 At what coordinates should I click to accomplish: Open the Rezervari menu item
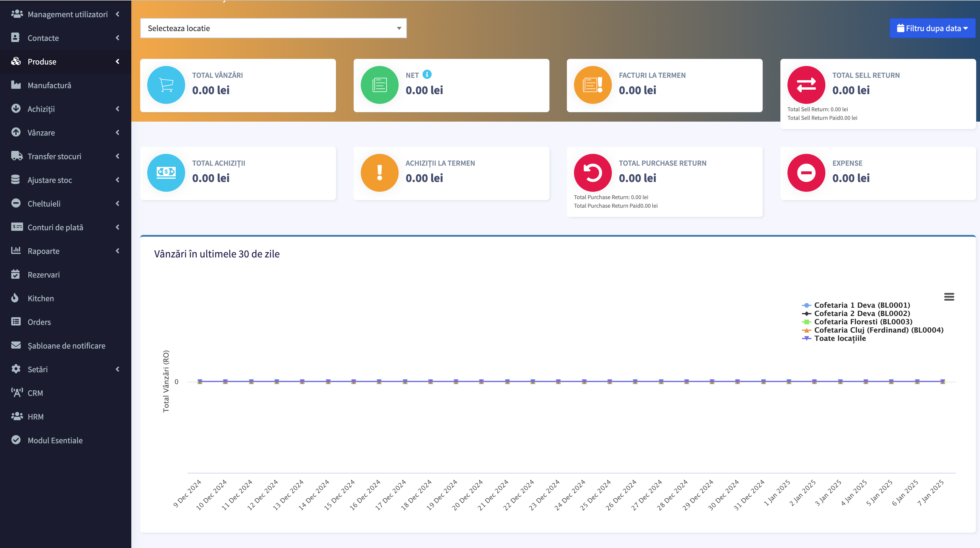pyautogui.click(x=43, y=274)
